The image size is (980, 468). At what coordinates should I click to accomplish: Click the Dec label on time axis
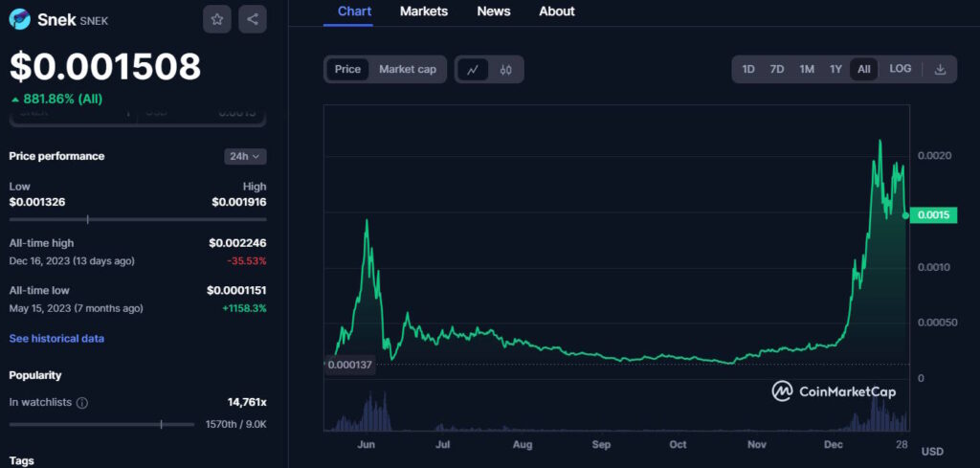pyautogui.click(x=834, y=445)
